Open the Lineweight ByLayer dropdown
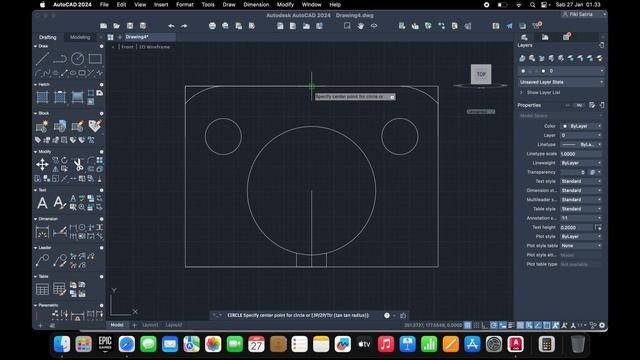The image size is (640, 360). tap(581, 163)
